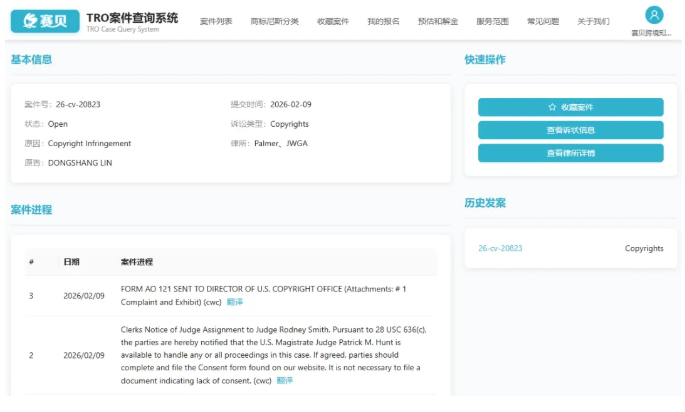Open 预估和解金 navigation item
Screen dimensions: 685x412
437,21
